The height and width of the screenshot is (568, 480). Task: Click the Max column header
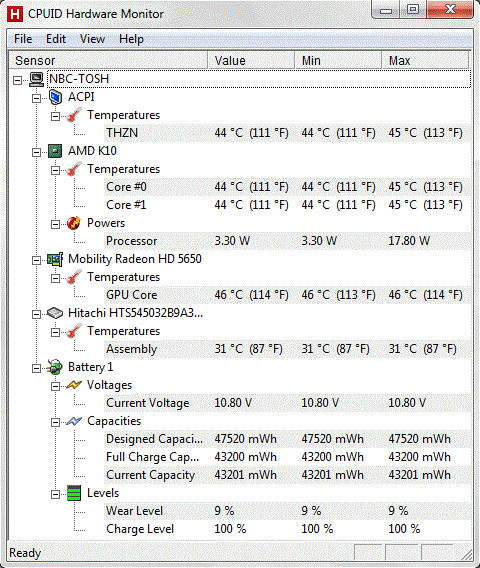point(425,60)
